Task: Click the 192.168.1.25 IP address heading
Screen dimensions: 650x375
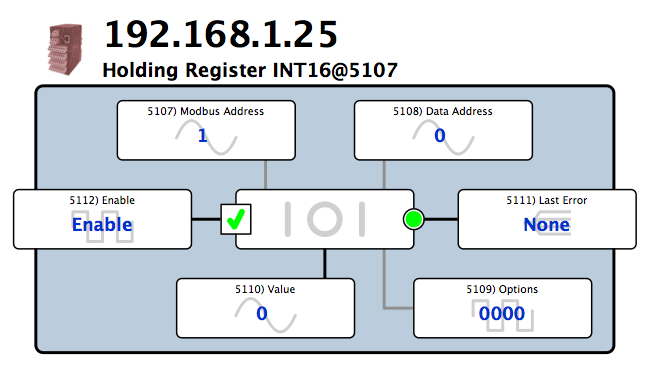Action: [x=221, y=34]
